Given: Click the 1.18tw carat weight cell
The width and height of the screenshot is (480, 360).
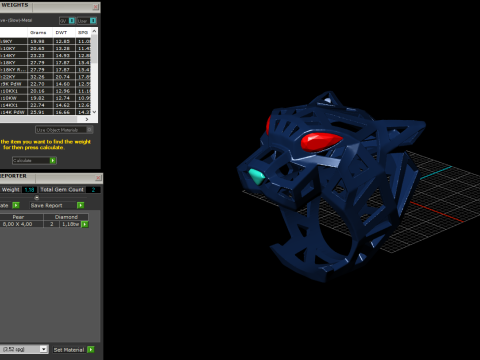Looking at the screenshot, I should 71,224.
